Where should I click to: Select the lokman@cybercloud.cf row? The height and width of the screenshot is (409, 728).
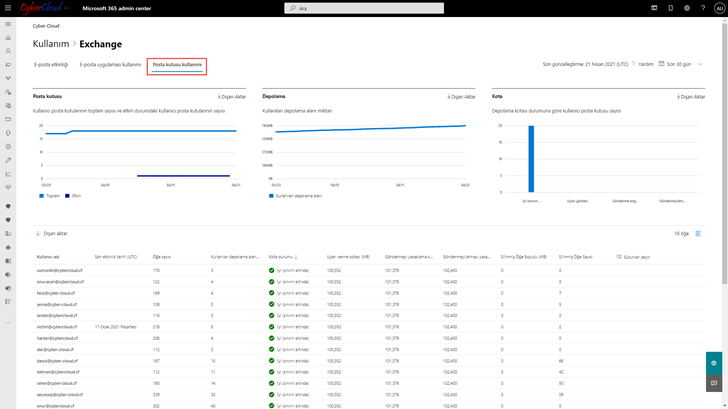pos(369,372)
